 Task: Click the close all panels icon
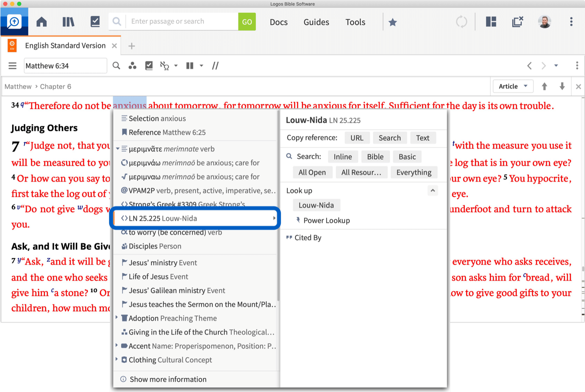point(518,22)
